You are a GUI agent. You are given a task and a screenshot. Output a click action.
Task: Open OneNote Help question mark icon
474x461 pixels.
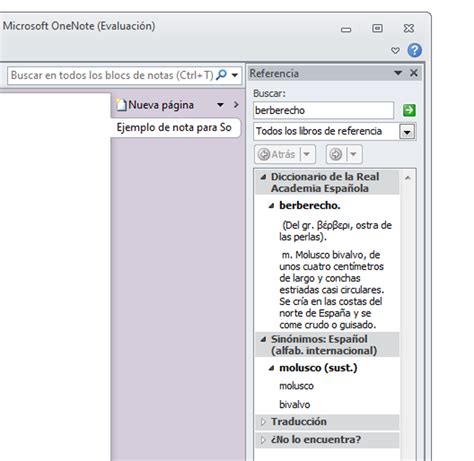pyautogui.click(x=414, y=50)
